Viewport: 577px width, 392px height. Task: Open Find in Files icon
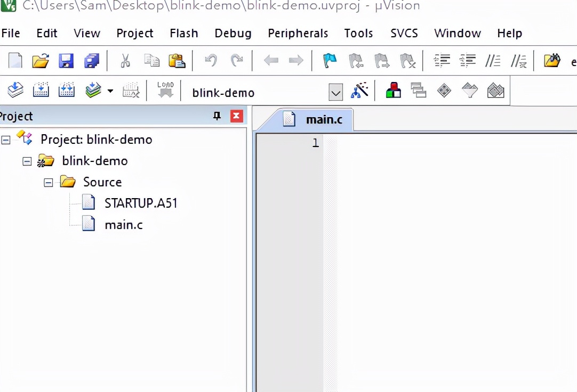click(x=552, y=60)
